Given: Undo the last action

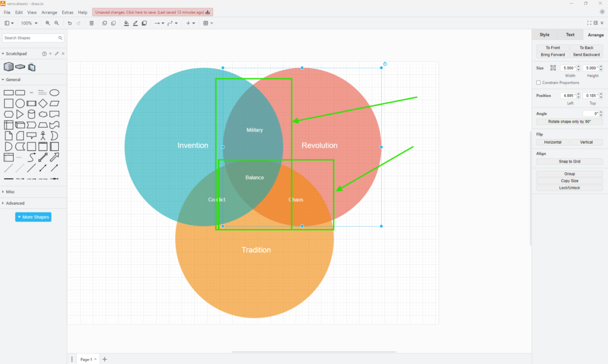Looking at the screenshot, I should 70,23.
